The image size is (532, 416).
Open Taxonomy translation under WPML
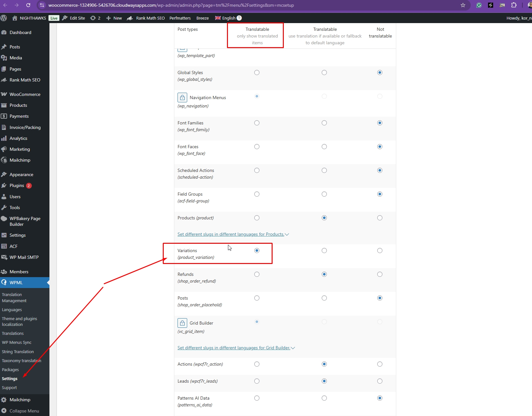click(22, 361)
